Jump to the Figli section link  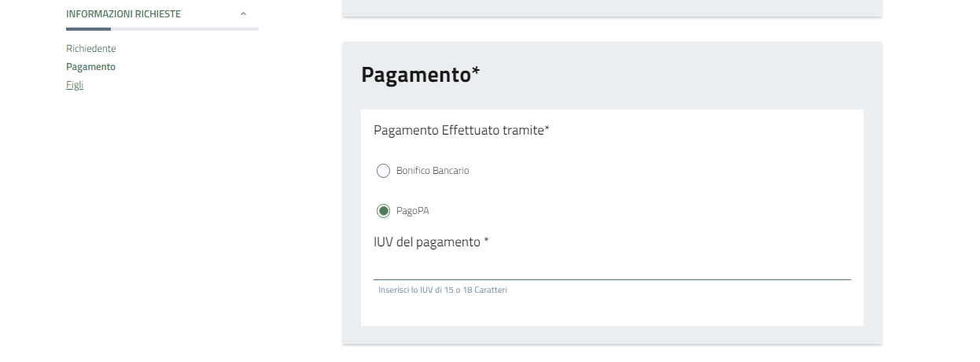(75, 85)
